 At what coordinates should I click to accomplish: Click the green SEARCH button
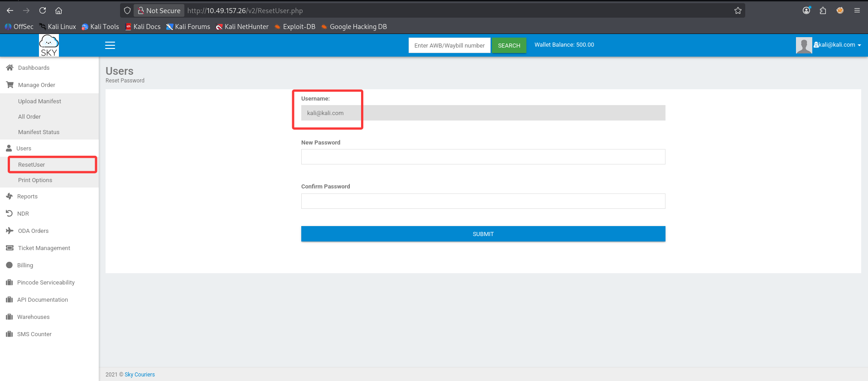click(x=509, y=45)
